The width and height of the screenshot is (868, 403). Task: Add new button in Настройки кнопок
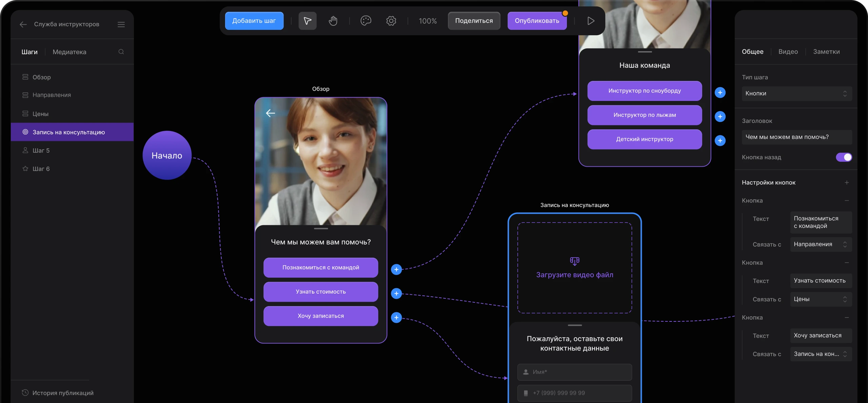pyautogui.click(x=847, y=183)
